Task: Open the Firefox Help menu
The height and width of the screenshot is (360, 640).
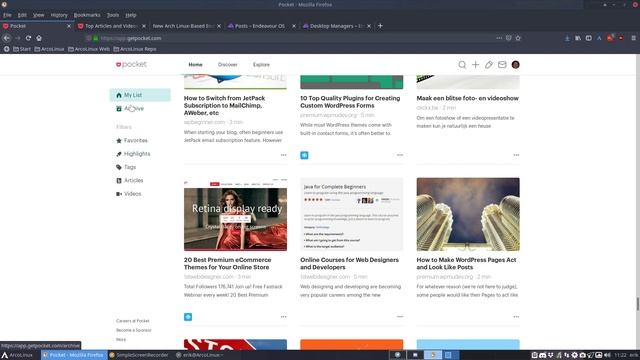Action: 131,15
